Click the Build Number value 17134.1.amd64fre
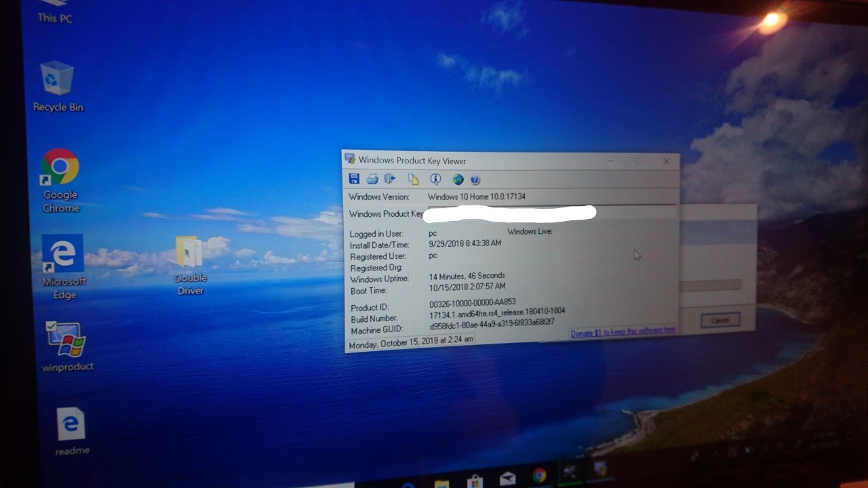Screen dimensions: 868x488 497,313
